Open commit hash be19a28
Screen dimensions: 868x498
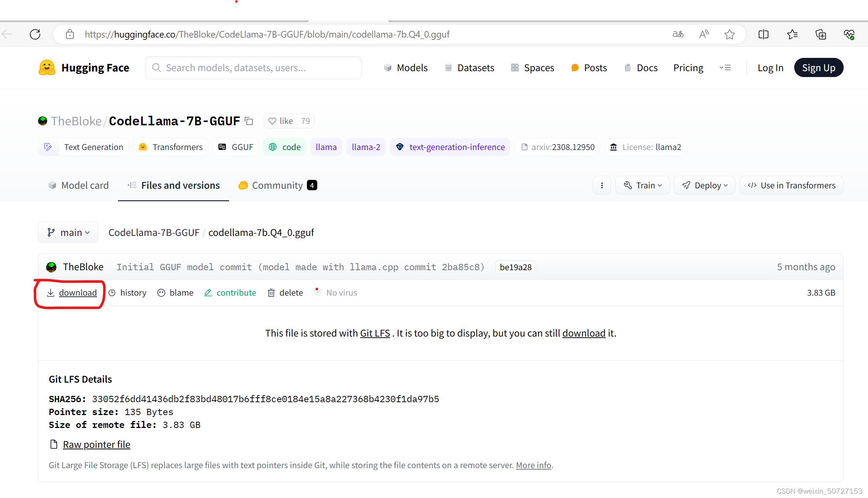[516, 267]
